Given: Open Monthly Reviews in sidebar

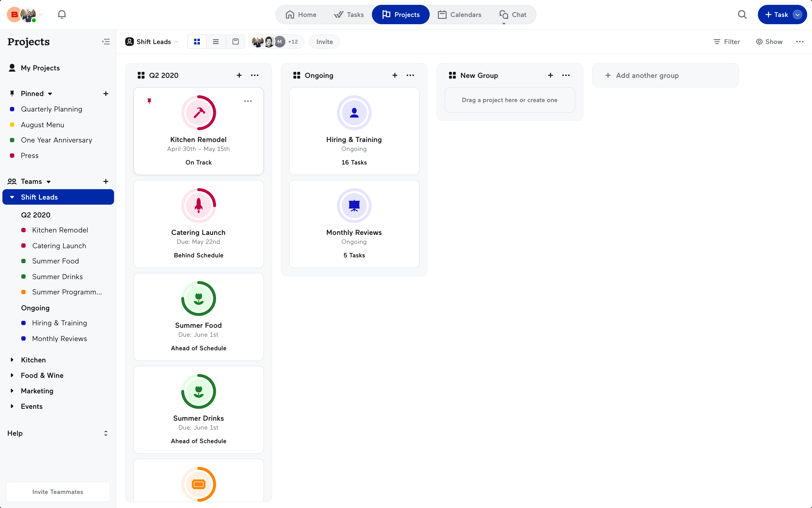Looking at the screenshot, I should tap(59, 339).
